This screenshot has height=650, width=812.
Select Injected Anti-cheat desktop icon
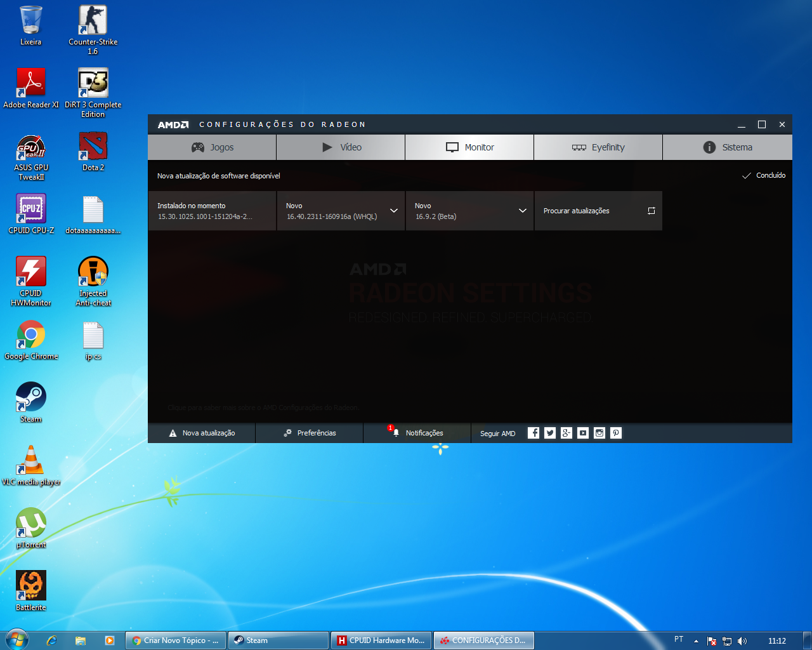[x=93, y=282]
